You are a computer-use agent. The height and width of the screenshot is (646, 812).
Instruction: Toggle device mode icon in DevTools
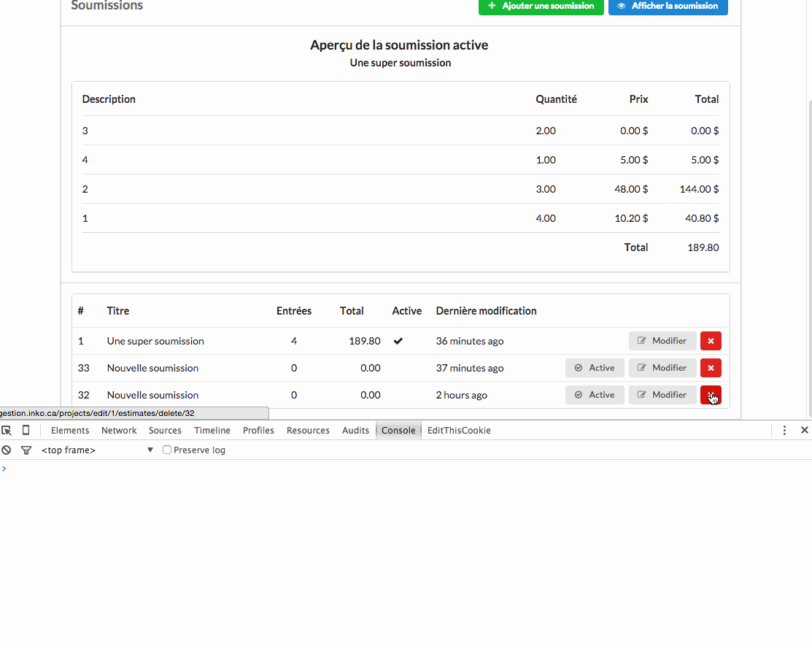click(26, 430)
